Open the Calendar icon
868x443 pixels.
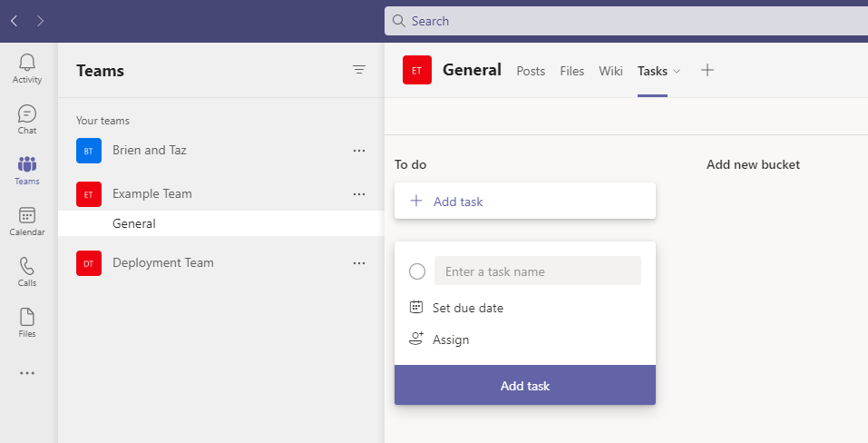(x=26, y=215)
